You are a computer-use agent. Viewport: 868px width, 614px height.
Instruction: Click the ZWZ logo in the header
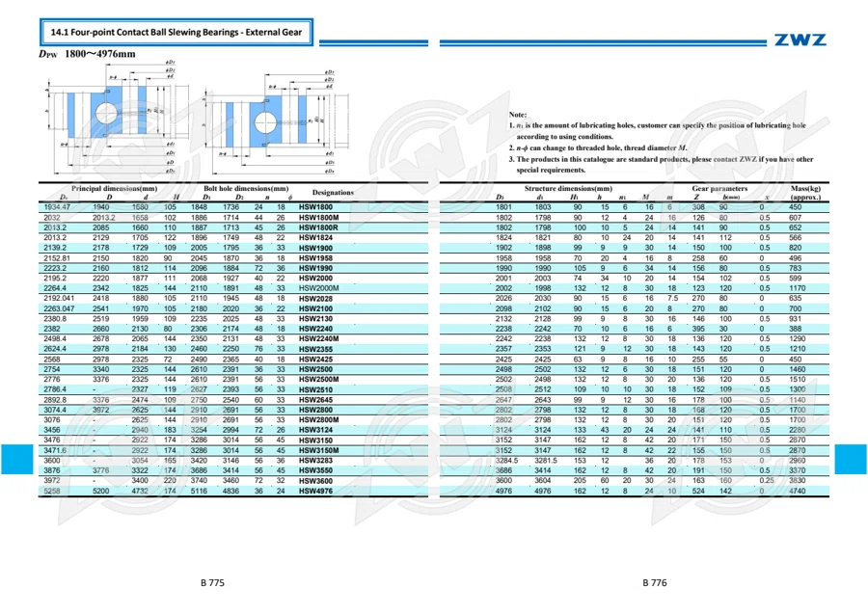[x=800, y=40]
